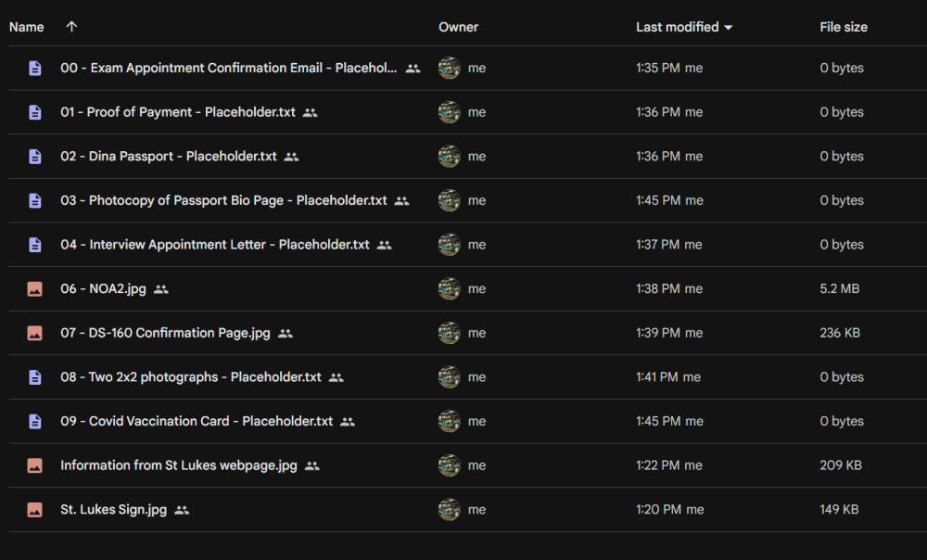Open the Last modified sort dropdown arrow

[729, 27]
